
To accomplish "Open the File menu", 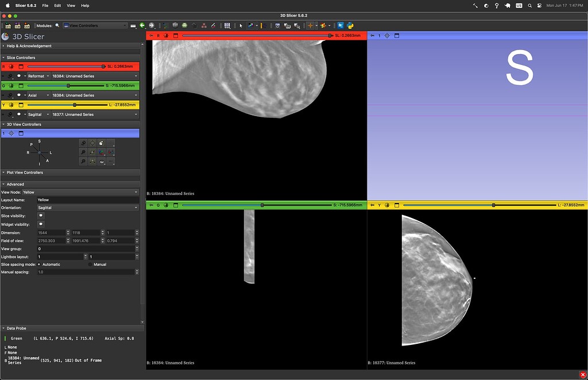I will 44,5.
